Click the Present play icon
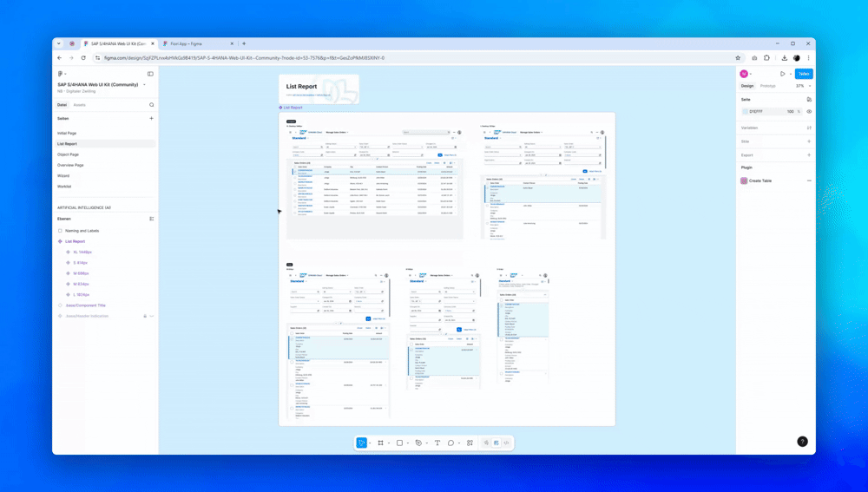This screenshot has height=492, width=868. tap(782, 74)
